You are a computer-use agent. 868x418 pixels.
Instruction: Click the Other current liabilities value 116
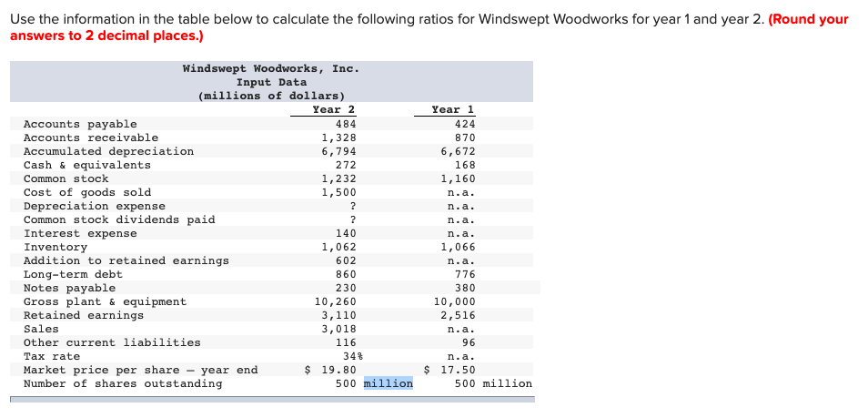tap(346, 342)
